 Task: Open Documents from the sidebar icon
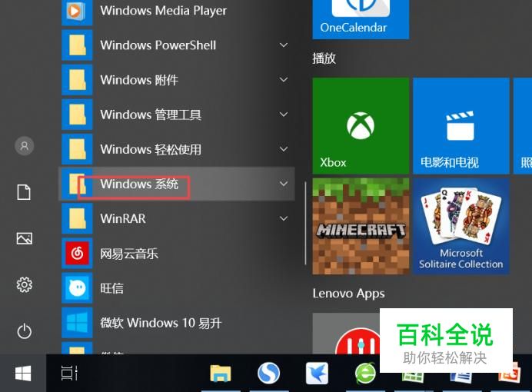pyautogui.click(x=24, y=192)
